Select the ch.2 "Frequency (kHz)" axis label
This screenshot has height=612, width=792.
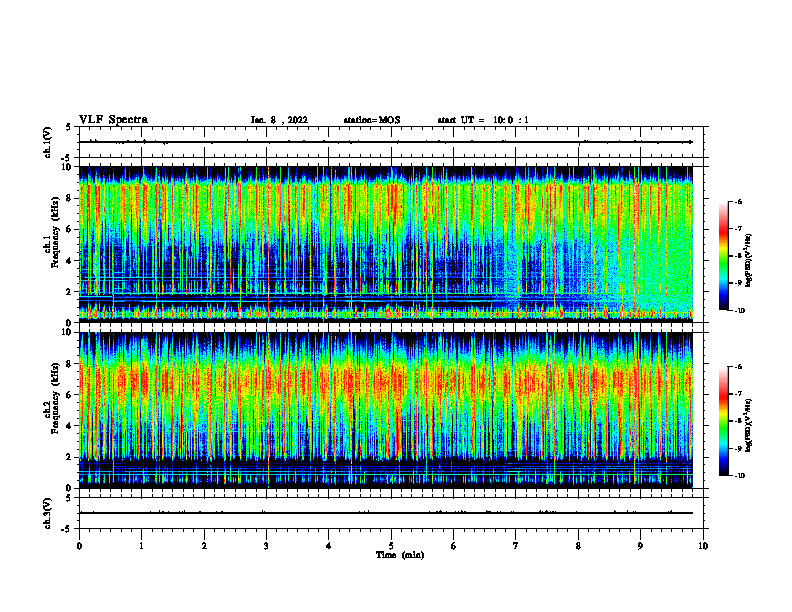pos(56,398)
